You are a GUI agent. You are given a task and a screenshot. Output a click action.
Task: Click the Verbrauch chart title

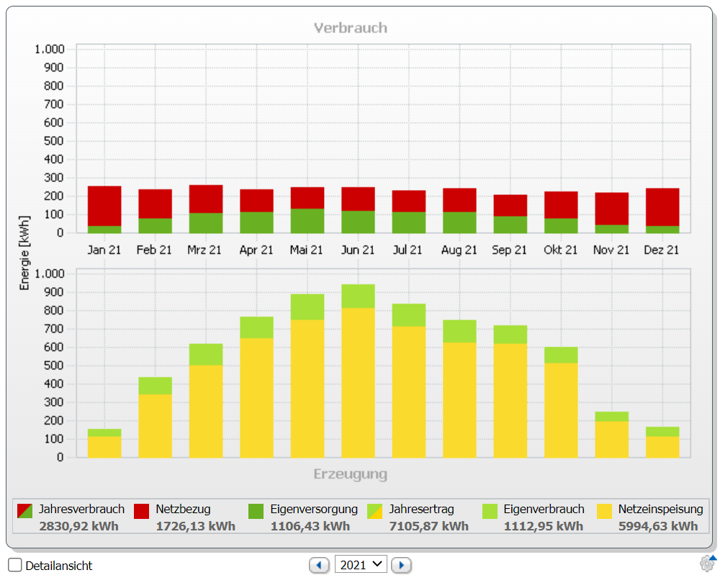pos(351,28)
